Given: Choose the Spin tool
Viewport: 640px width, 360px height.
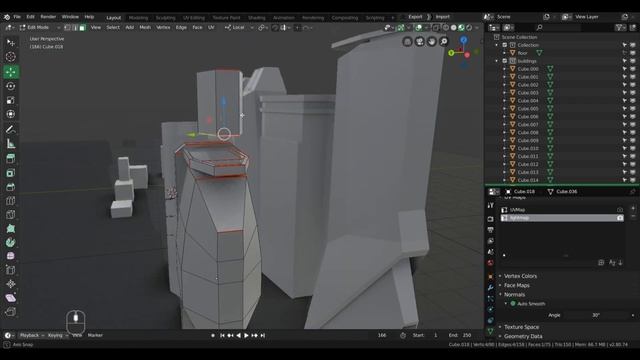Looking at the screenshot, I should coord(11,242).
